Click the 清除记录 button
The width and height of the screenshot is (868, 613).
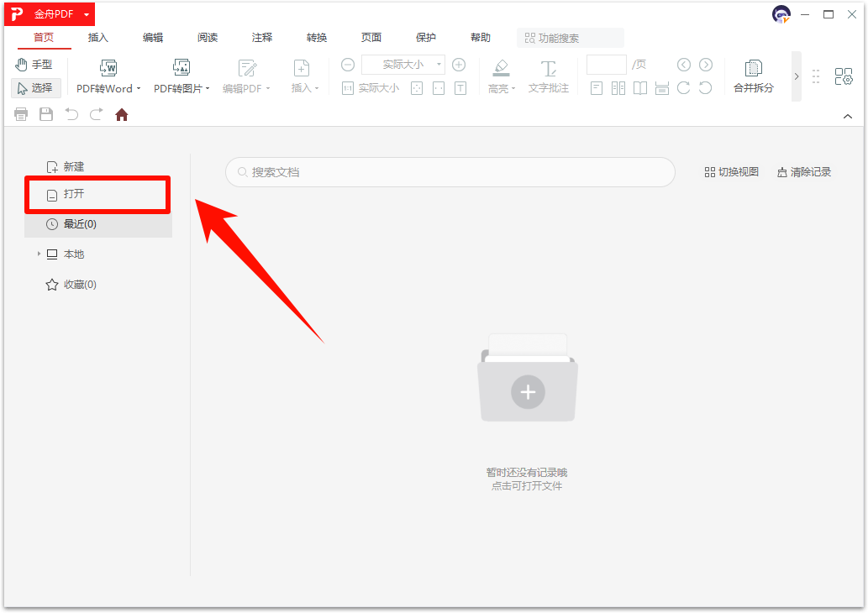pos(804,172)
